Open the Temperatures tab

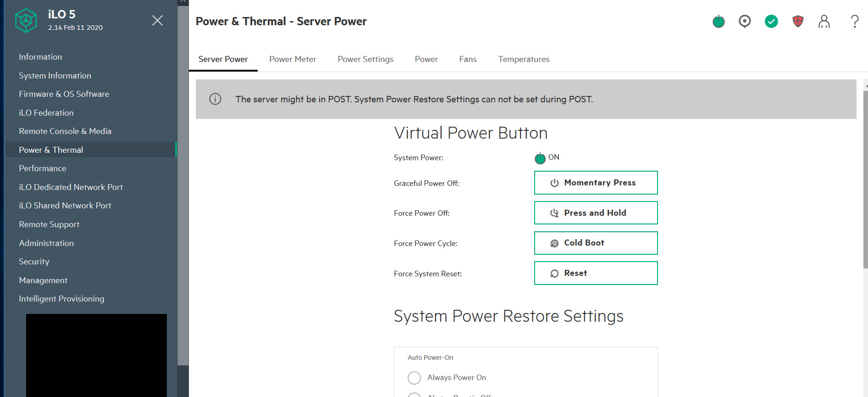pos(524,59)
